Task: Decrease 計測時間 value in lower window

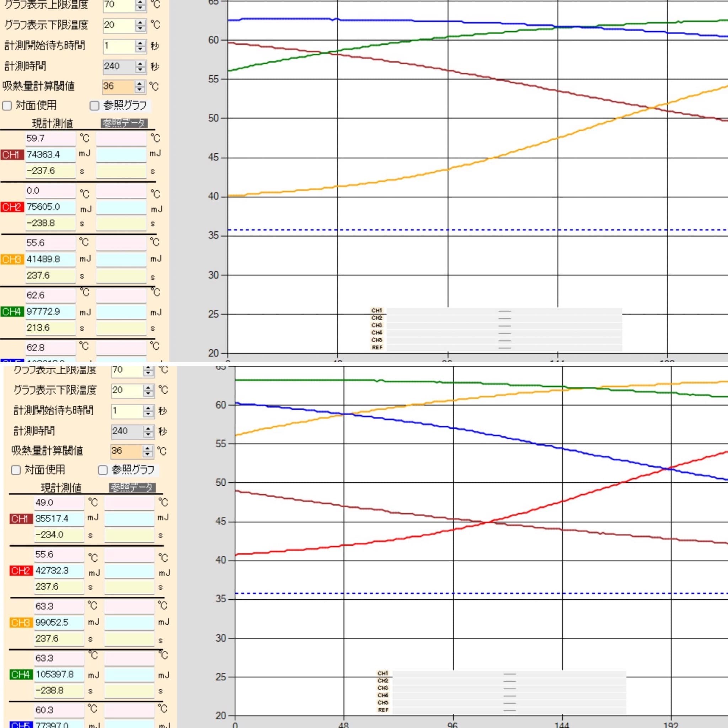Action: [x=149, y=435]
